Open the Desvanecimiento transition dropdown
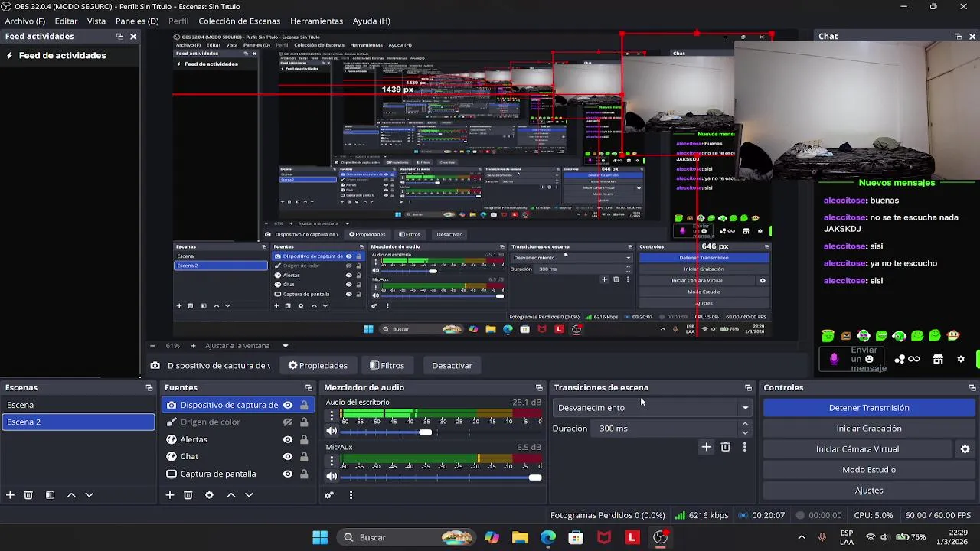Image resolution: width=980 pixels, height=551 pixels. coord(654,408)
